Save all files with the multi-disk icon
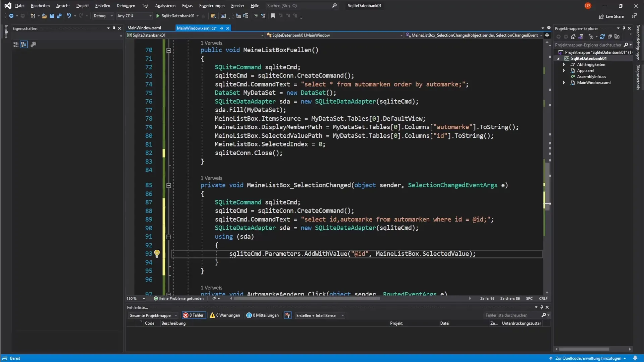Image resolution: width=644 pixels, height=362 pixels. pos(59,16)
